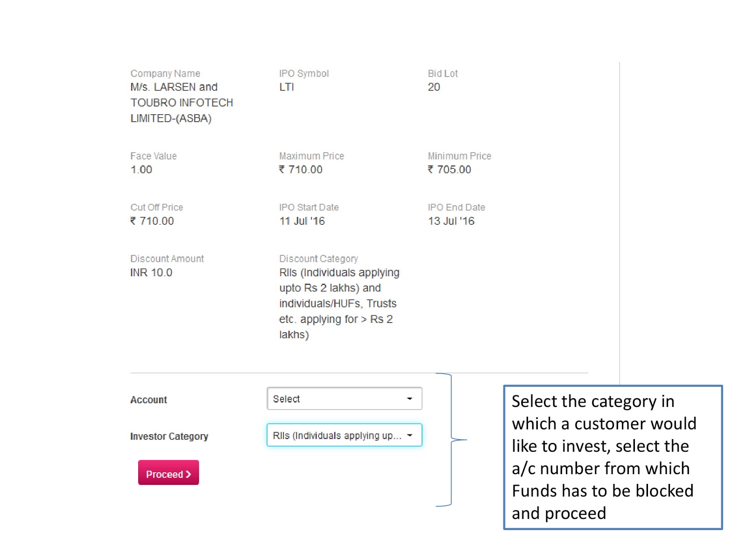Click the Investor Category field label
Viewport: 747px width, 560px height.
tap(169, 436)
